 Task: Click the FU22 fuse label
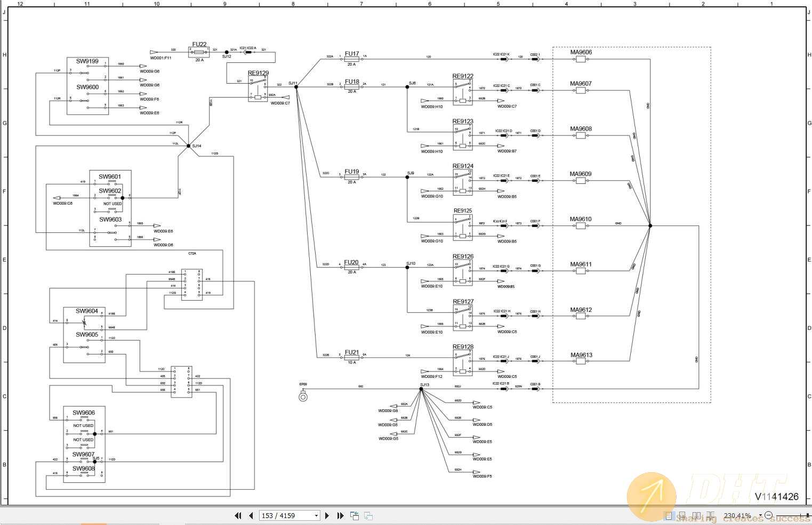point(199,45)
